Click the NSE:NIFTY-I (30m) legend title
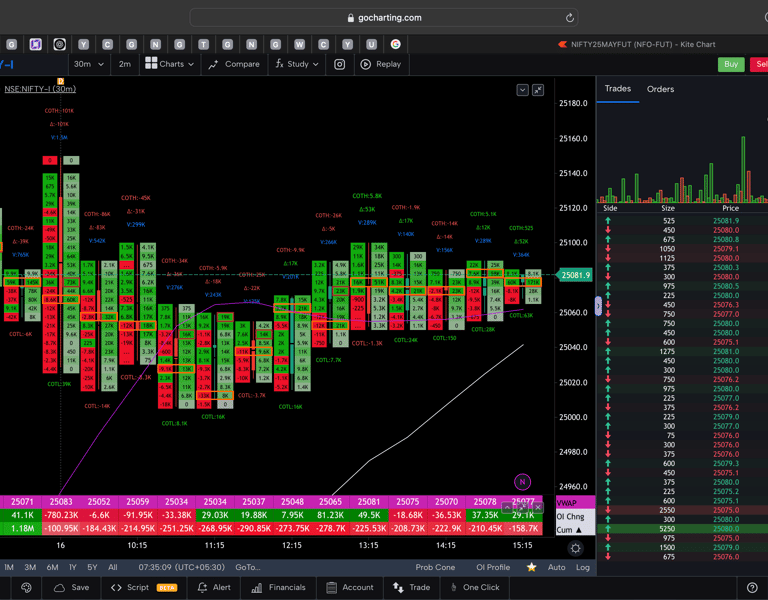Viewport: 768px width, 600px height. (40, 89)
